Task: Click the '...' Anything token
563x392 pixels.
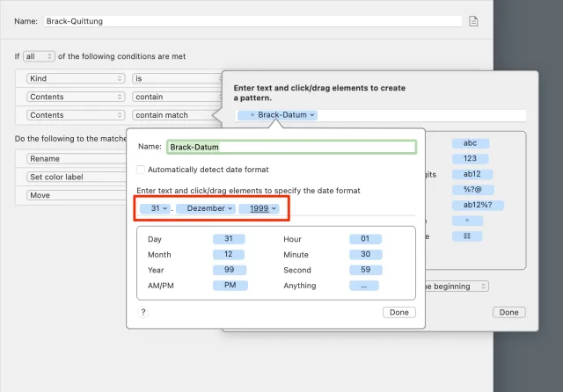Action: (x=363, y=286)
